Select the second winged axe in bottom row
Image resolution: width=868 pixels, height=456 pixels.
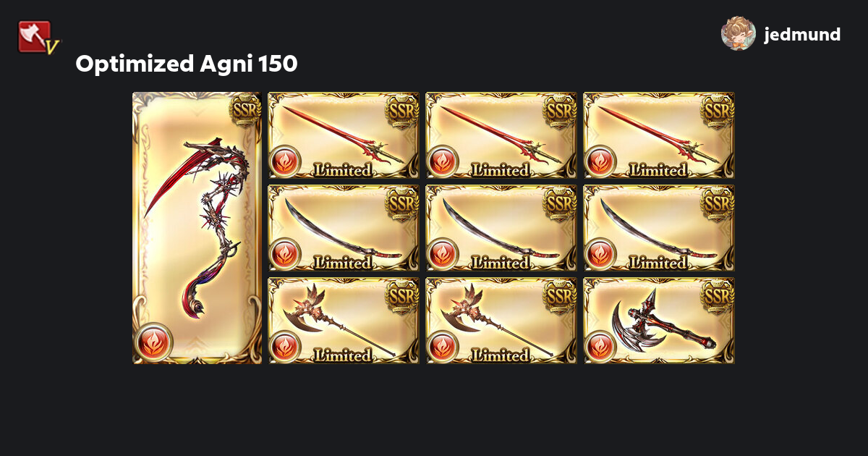[501, 321]
